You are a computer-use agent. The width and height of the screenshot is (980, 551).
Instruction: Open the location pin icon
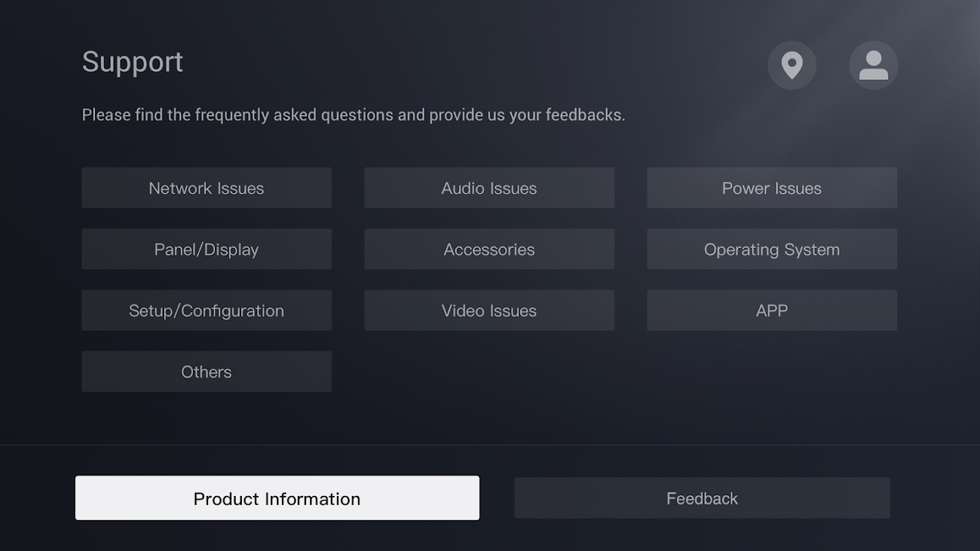tap(792, 65)
